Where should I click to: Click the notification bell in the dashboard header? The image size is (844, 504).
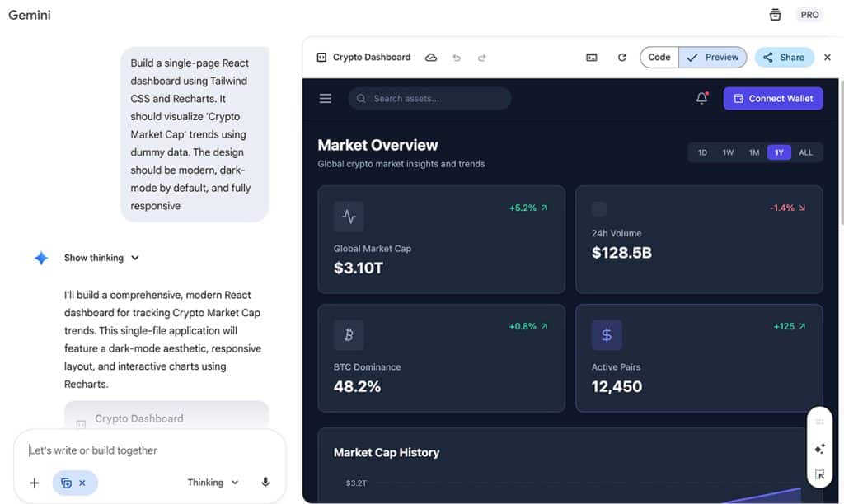[701, 98]
